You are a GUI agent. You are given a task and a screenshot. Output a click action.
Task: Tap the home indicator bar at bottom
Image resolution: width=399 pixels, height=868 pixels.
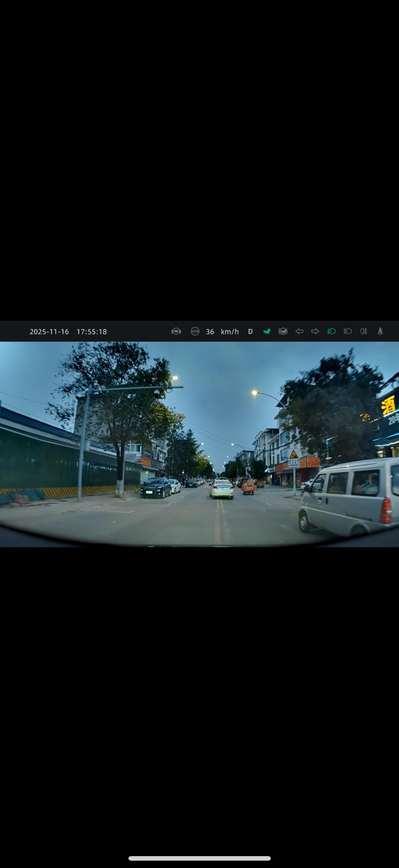[x=199, y=858]
